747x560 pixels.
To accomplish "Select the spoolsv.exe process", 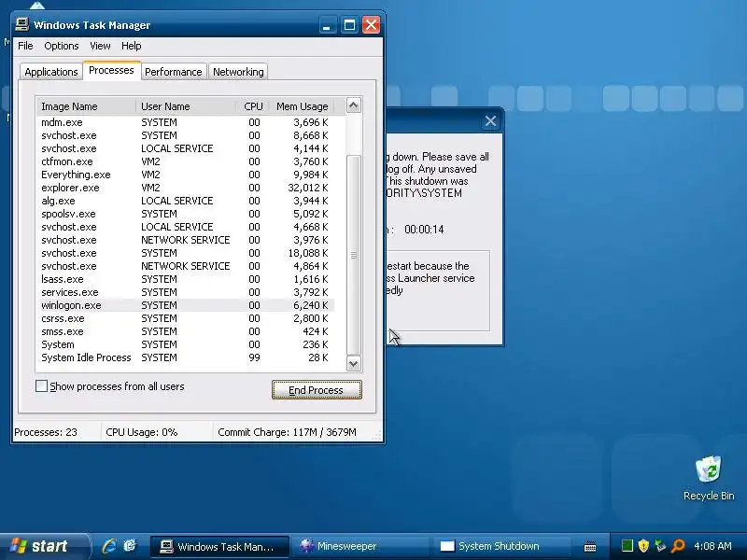I will tap(185, 214).
